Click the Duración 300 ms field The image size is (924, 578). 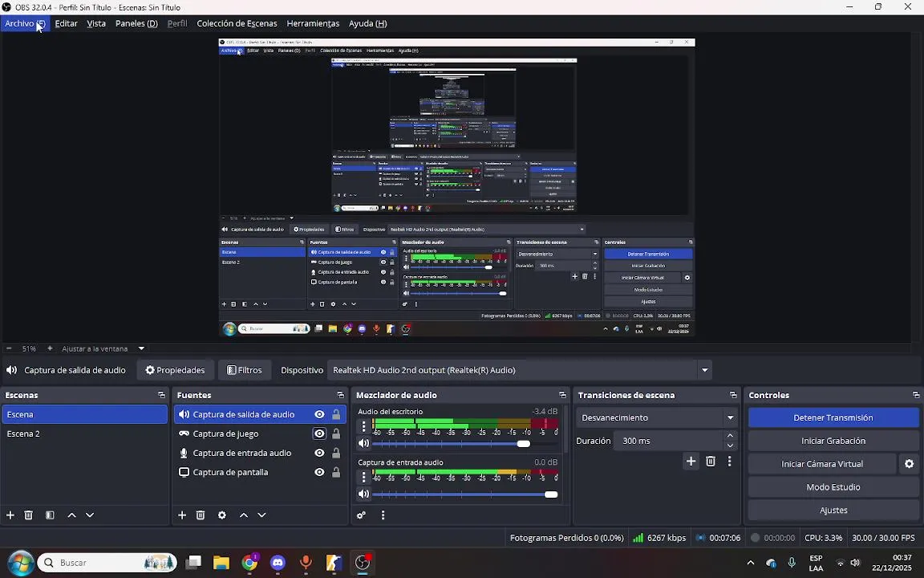pyautogui.click(x=667, y=441)
